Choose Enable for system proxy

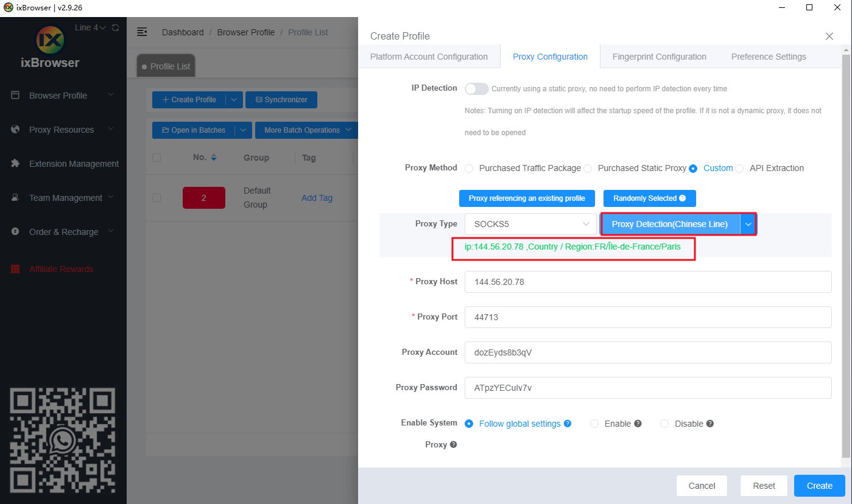click(x=594, y=424)
